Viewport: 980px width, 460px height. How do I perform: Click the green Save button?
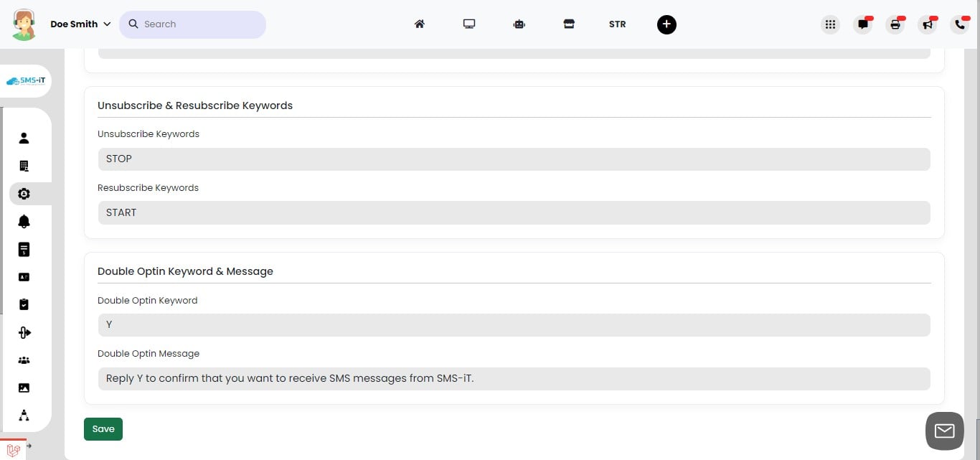[103, 429]
